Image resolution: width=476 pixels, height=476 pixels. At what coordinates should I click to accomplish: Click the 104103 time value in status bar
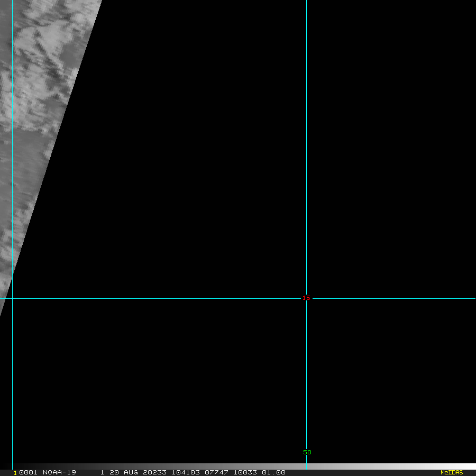(x=185, y=472)
